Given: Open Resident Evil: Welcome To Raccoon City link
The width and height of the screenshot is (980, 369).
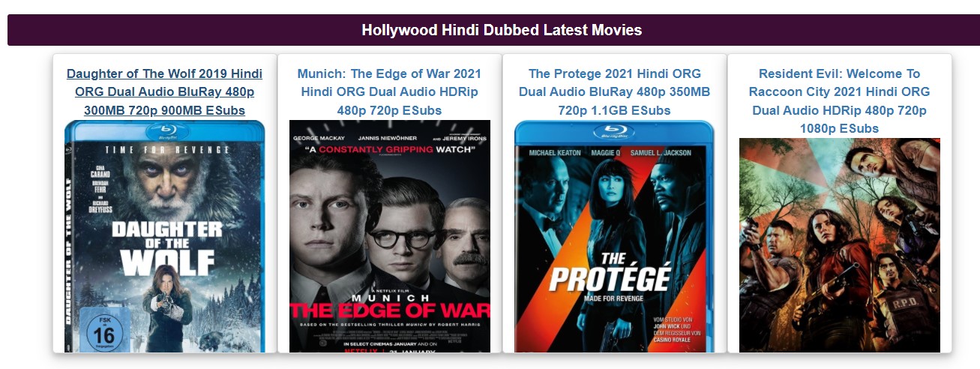Looking at the screenshot, I should tap(839, 101).
